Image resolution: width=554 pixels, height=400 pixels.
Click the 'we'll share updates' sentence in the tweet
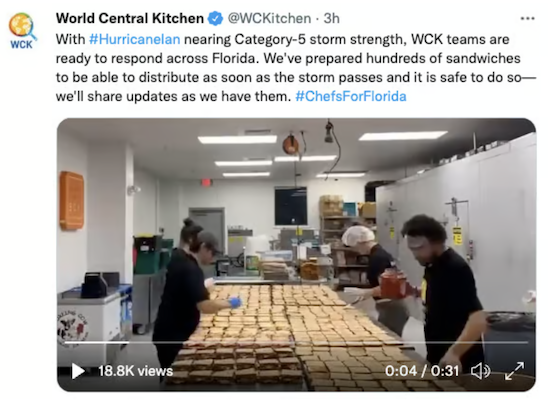click(173, 96)
